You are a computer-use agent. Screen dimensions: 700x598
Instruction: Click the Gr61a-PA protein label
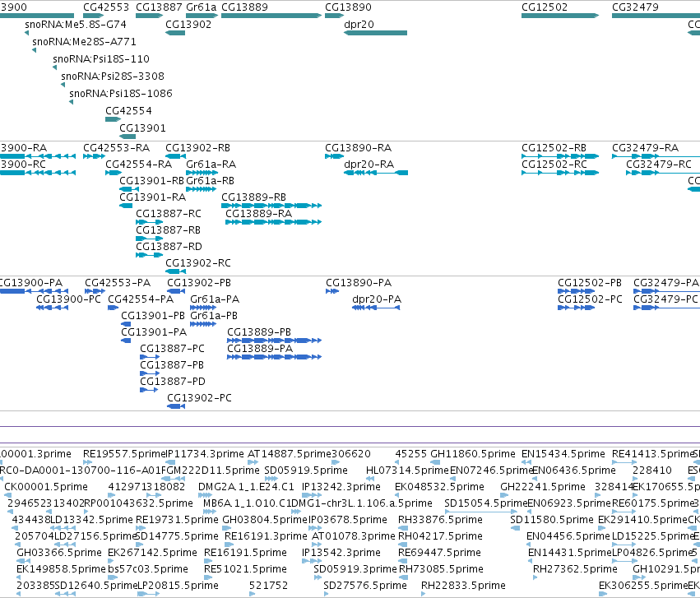point(215,299)
